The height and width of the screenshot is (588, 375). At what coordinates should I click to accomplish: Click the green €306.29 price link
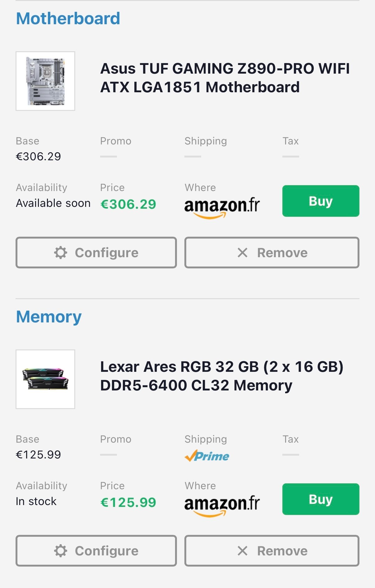pos(128,204)
